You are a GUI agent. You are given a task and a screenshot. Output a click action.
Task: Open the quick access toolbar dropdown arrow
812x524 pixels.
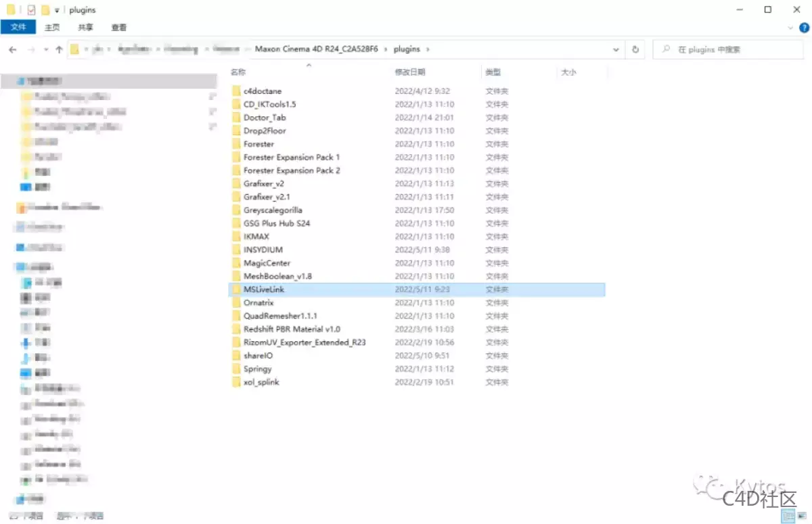click(57, 10)
